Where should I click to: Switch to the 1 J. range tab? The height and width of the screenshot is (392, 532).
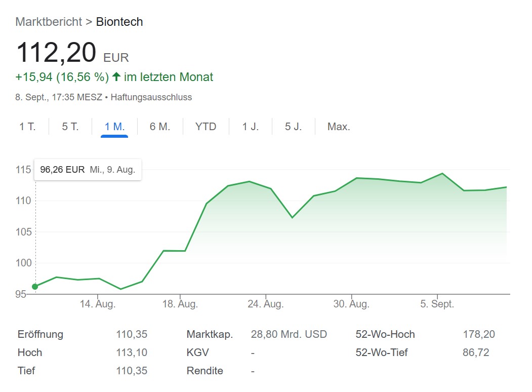click(x=251, y=127)
